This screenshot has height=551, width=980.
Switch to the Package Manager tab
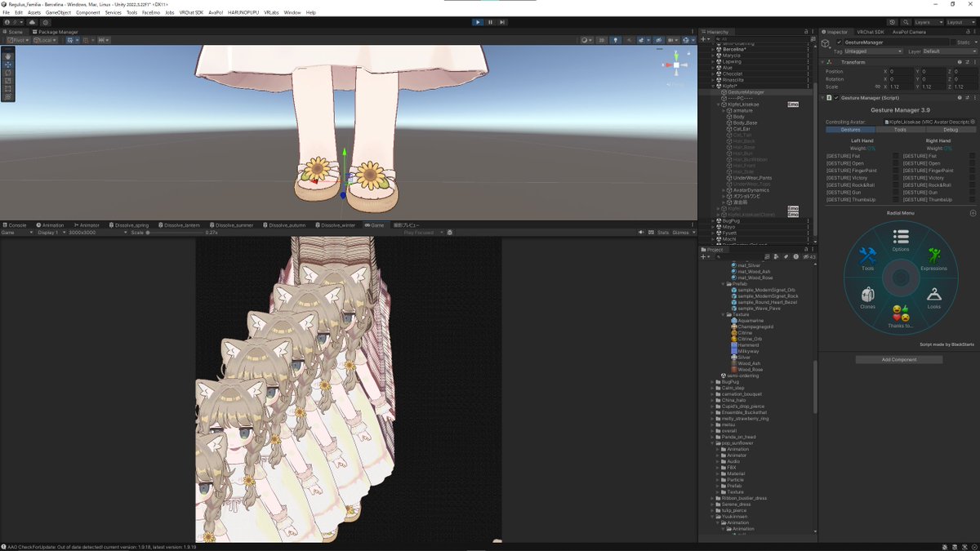pos(56,32)
